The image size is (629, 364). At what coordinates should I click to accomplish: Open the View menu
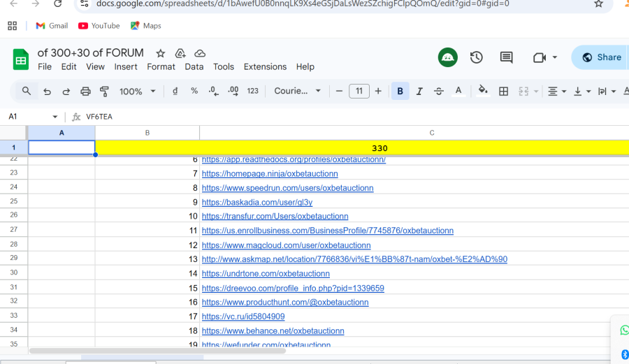[95, 66]
